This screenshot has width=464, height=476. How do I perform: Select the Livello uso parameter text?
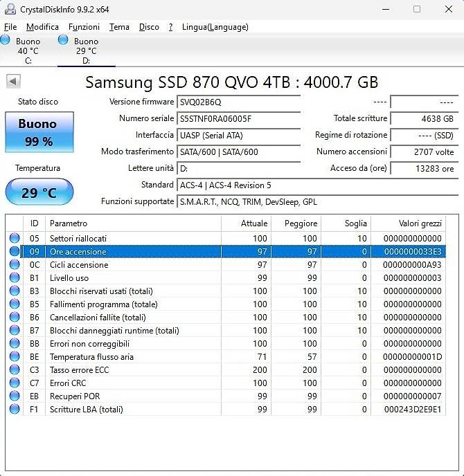[x=69, y=277]
